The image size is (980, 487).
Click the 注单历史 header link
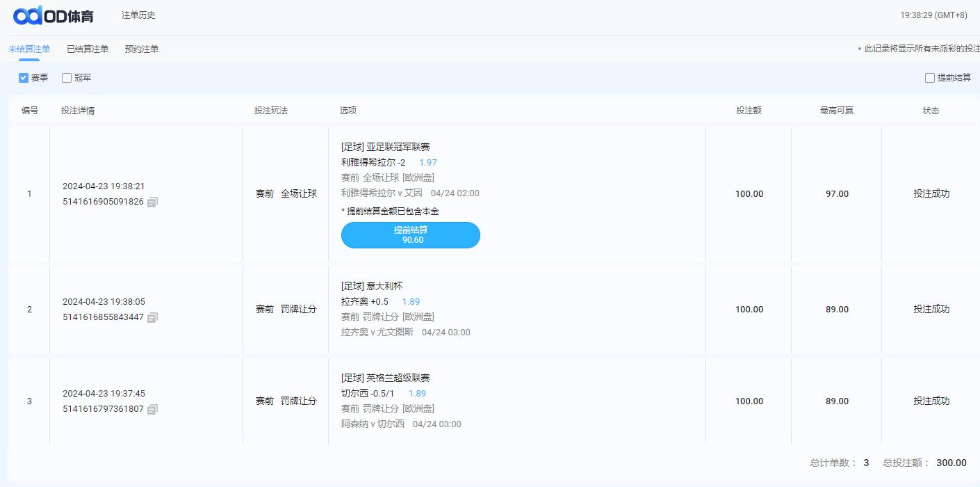pyautogui.click(x=138, y=15)
